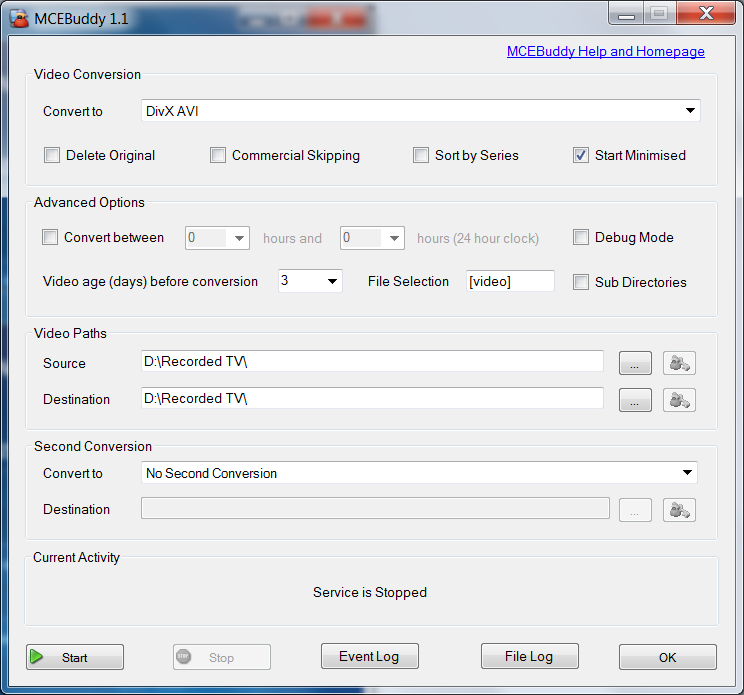Viewport: 744px width, 695px height.
Task: Minimize the MCEBuddy window
Action: (x=626, y=13)
